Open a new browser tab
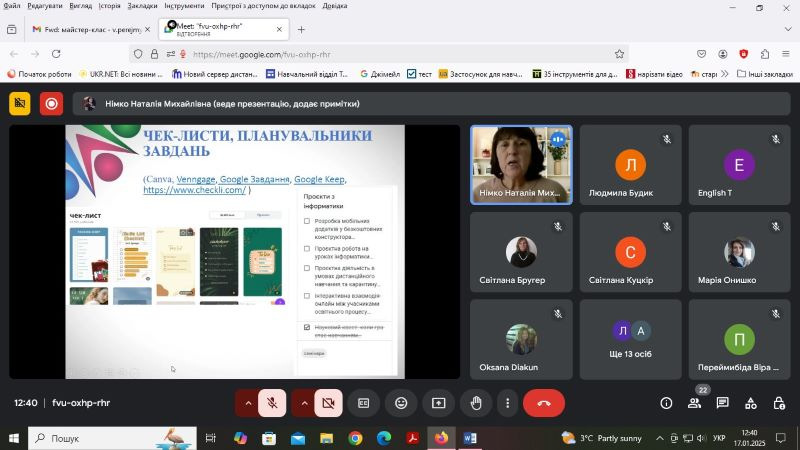Viewport: 800px width, 450px height. click(x=301, y=30)
